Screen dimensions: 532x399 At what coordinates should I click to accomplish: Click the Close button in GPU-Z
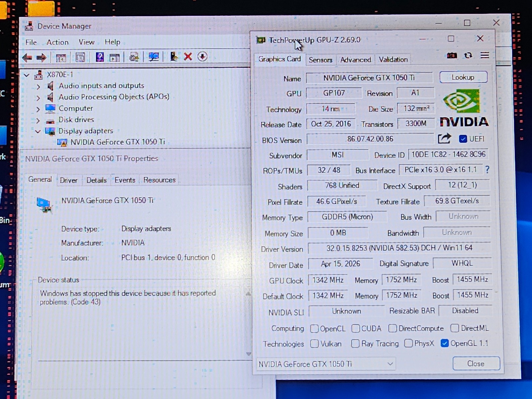(476, 363)
